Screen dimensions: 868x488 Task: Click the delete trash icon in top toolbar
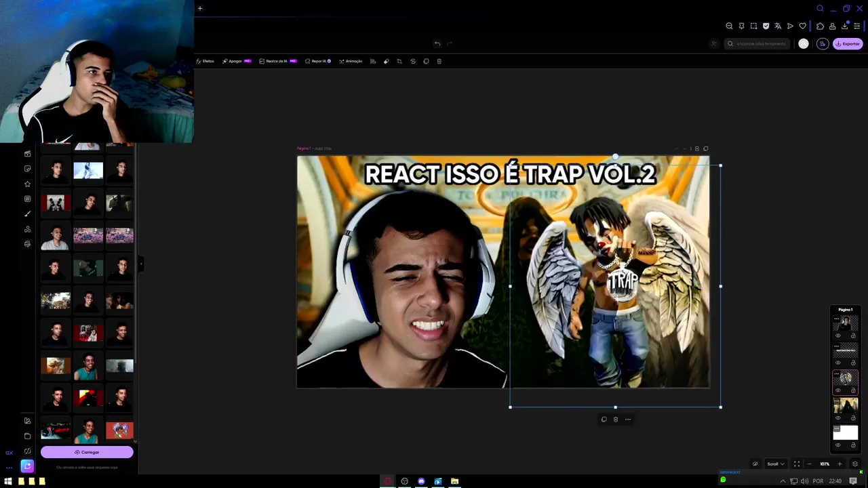tap(439, 61)
